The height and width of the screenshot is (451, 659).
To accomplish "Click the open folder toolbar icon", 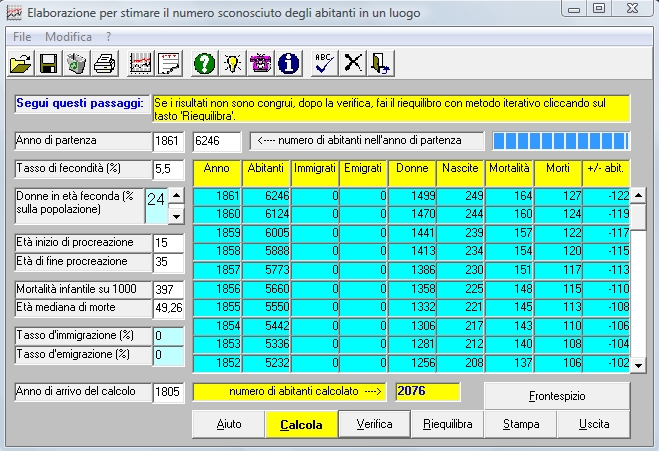I will (x=20, y=63).
